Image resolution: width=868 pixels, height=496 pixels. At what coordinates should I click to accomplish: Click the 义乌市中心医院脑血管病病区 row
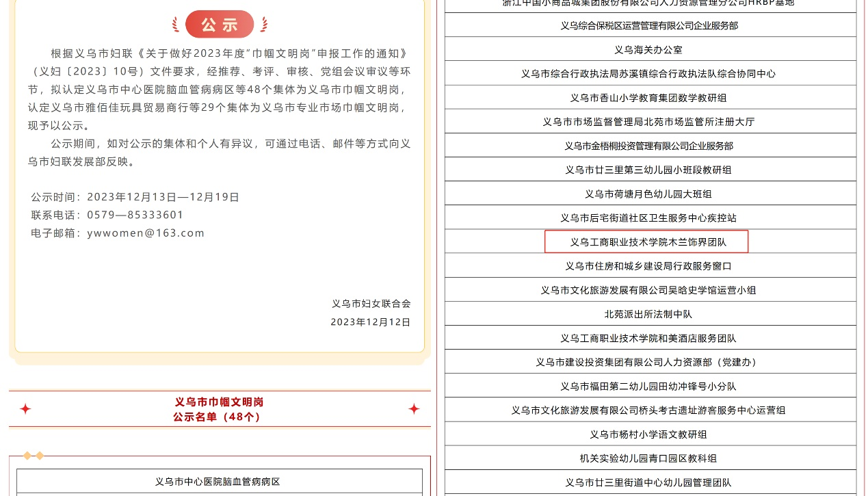[218, 482]
